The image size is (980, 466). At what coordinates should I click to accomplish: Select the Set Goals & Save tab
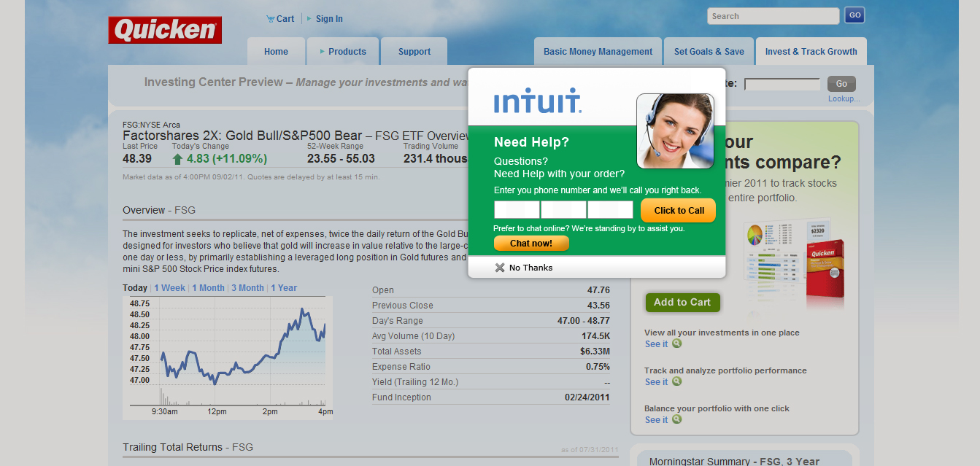tap(709, 52)
